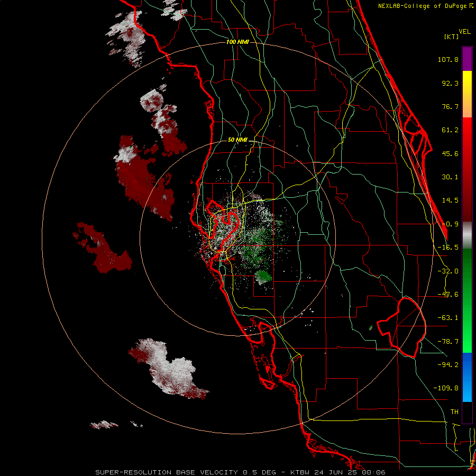Select the 14.5 value on velocity scale
The image size is (476, 476).
pos(450,200)
